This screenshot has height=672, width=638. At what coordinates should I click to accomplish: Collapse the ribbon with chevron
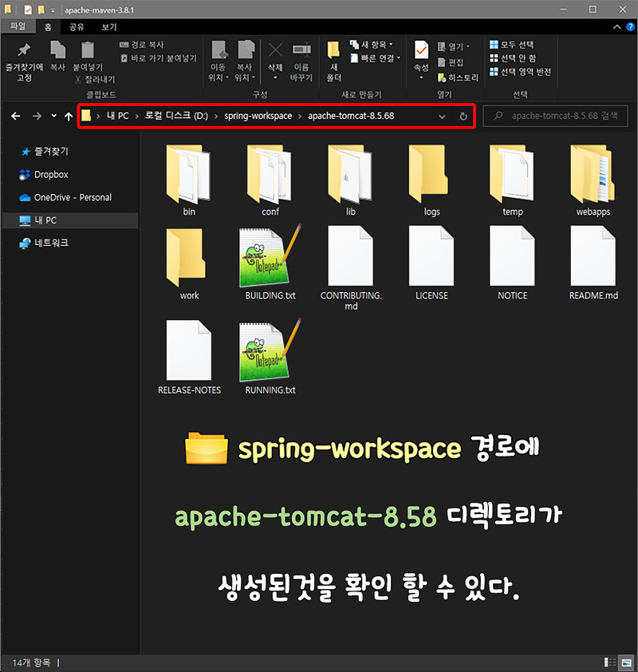tap(616, 27)
